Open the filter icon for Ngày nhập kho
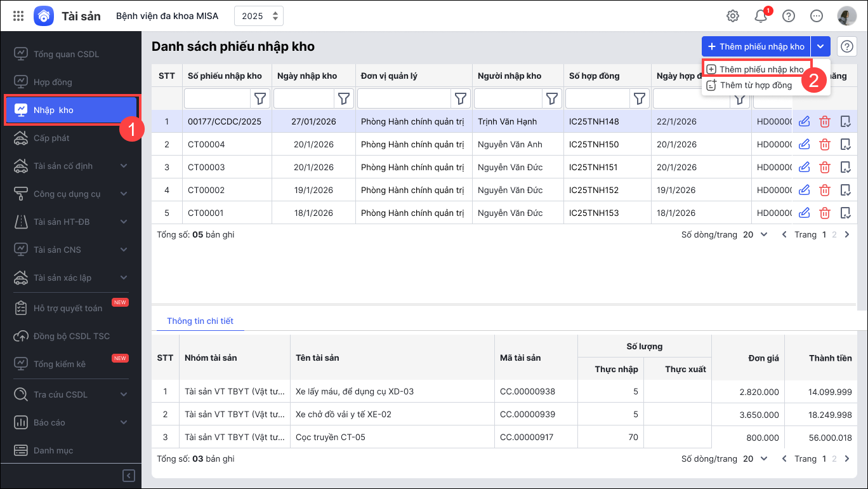This screenshot has height=489, width=868. 343,98
